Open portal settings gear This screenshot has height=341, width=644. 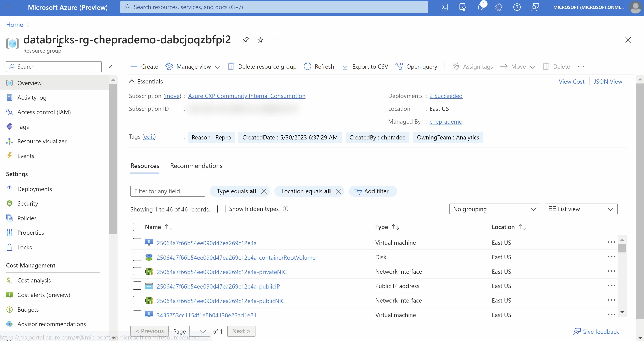pyautogui.click(x=499, y=7)
